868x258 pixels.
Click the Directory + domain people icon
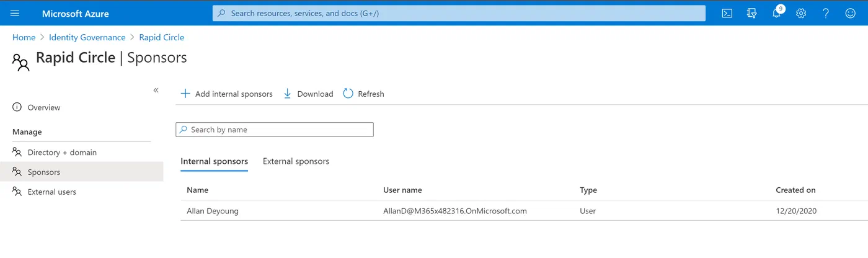point(17,152)
